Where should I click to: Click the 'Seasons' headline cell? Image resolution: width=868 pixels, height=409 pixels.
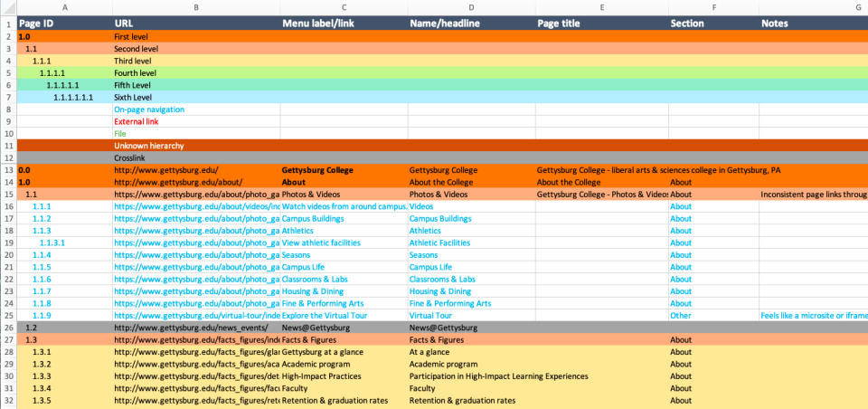click(472, 255)
